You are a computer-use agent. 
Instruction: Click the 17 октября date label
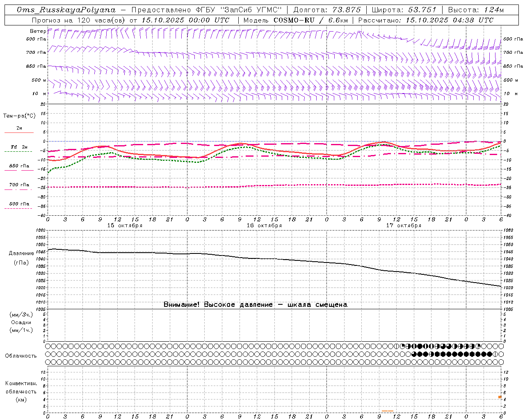[404, 226]
